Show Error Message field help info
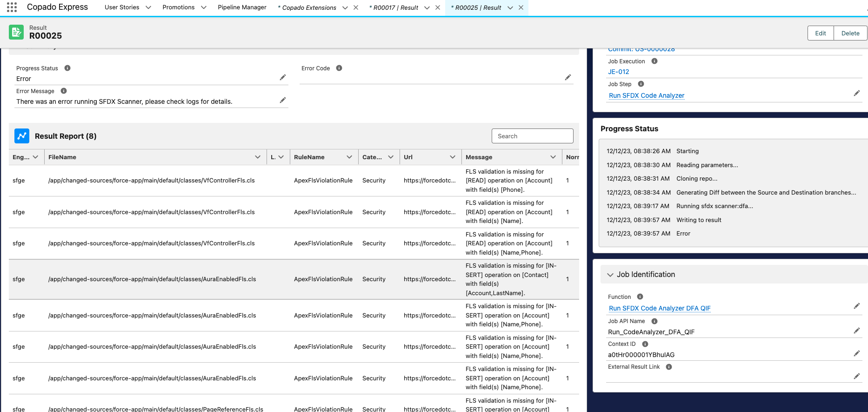This screenshot has height=412, width=868. click(64, 91)
